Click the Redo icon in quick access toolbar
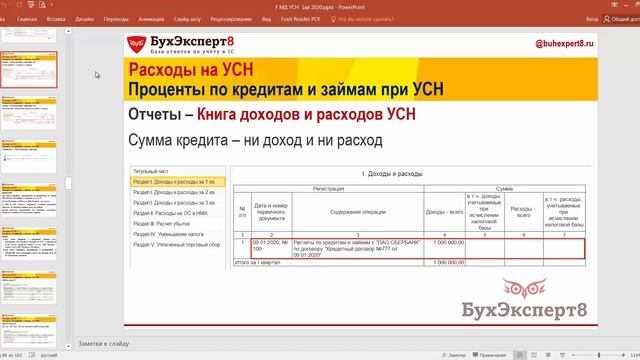640x360 pixels. pos(19,5)
